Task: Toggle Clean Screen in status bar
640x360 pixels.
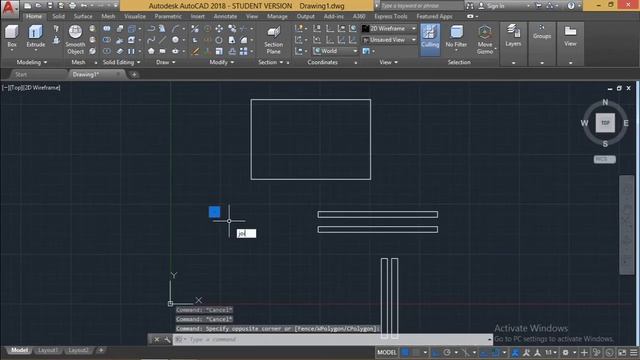Action: [622, 352]
